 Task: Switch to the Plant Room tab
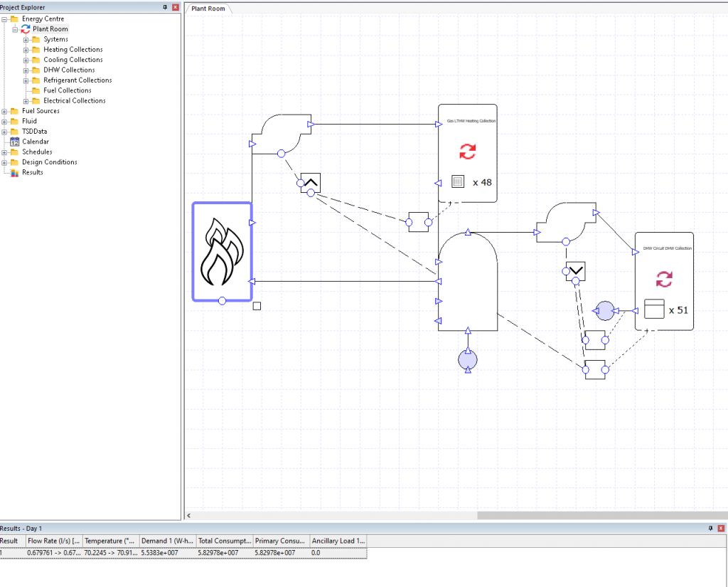pyautogui.click(x=207, y=9)
